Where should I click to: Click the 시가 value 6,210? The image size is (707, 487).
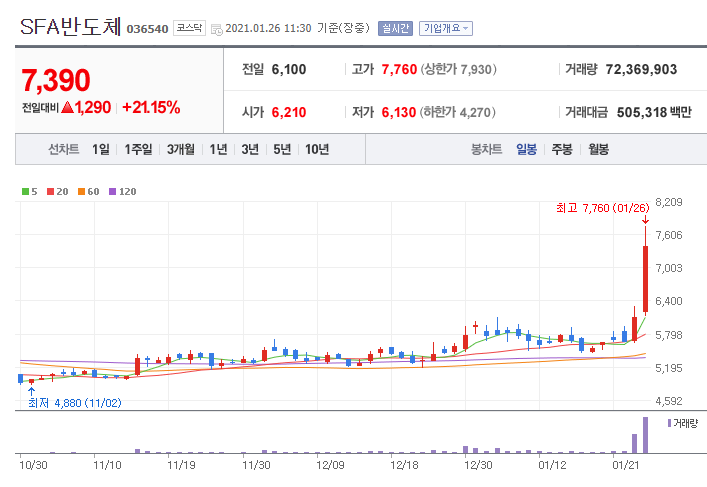pyautogui.click(x=289, y=112)
